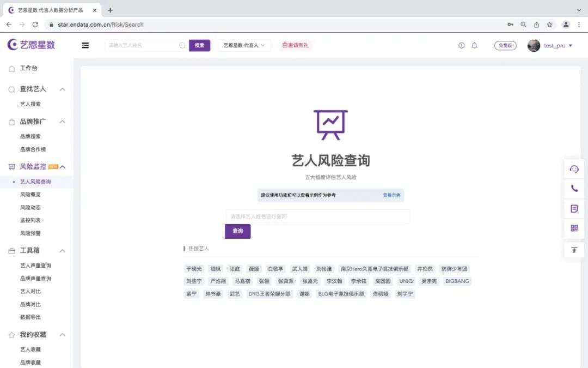Open the password key icon

(x=510, y=25)
